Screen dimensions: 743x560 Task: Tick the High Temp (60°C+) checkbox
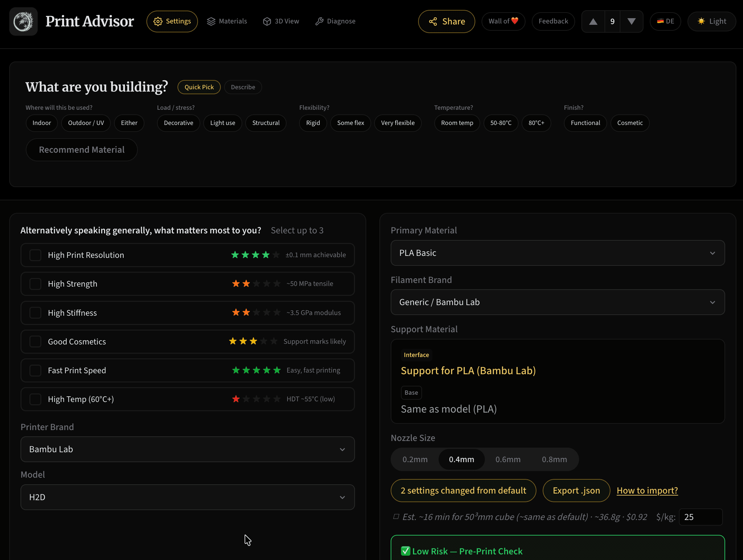pos(35,399)
